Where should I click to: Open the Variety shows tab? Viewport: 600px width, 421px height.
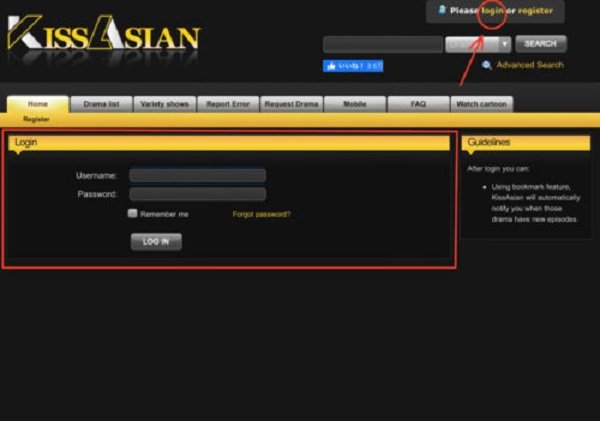pos(165,104)
